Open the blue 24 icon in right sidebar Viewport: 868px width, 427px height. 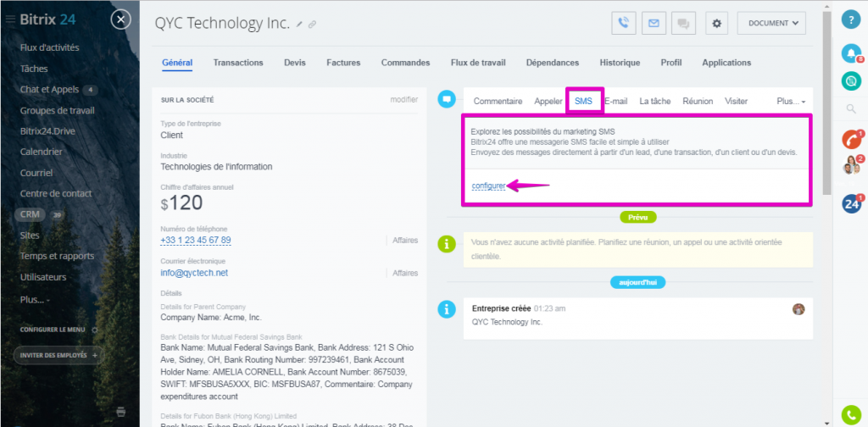pos(851,204)
